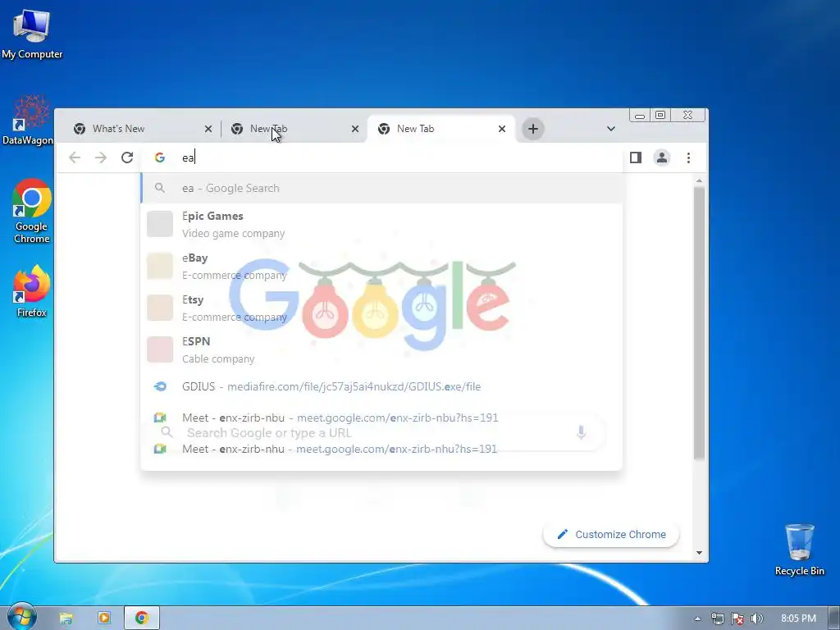The height and width of the screenshot is (630, 840).
Task: Open the taskbar media player icon
Action: tap(104, 618)
